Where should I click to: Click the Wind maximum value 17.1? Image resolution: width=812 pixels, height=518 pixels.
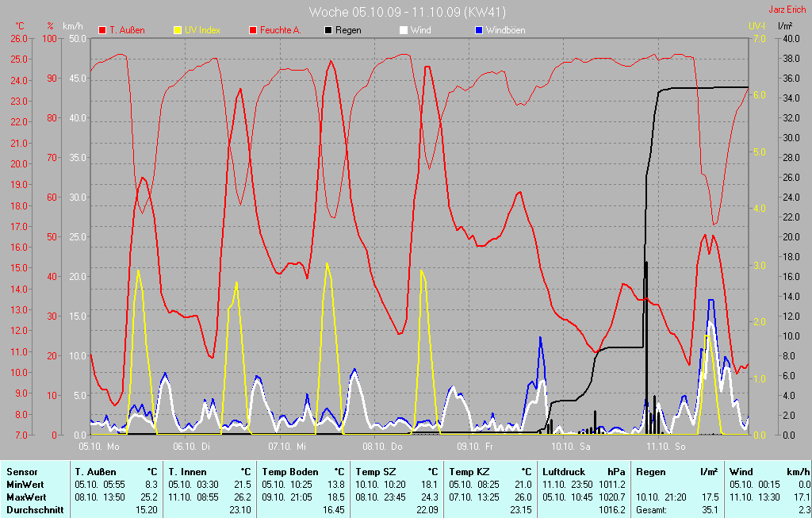(802, 497)
